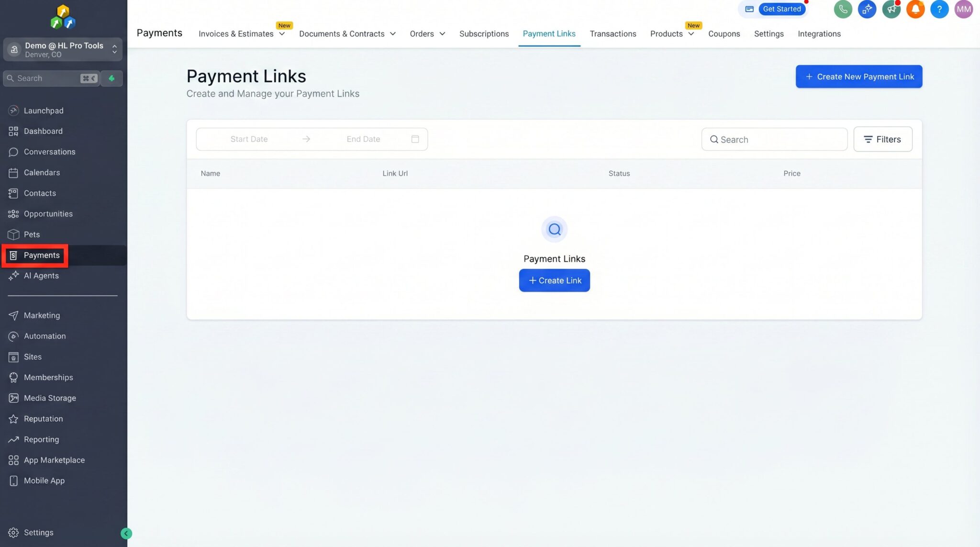Open the notifications bell icon

pos(915,9)
